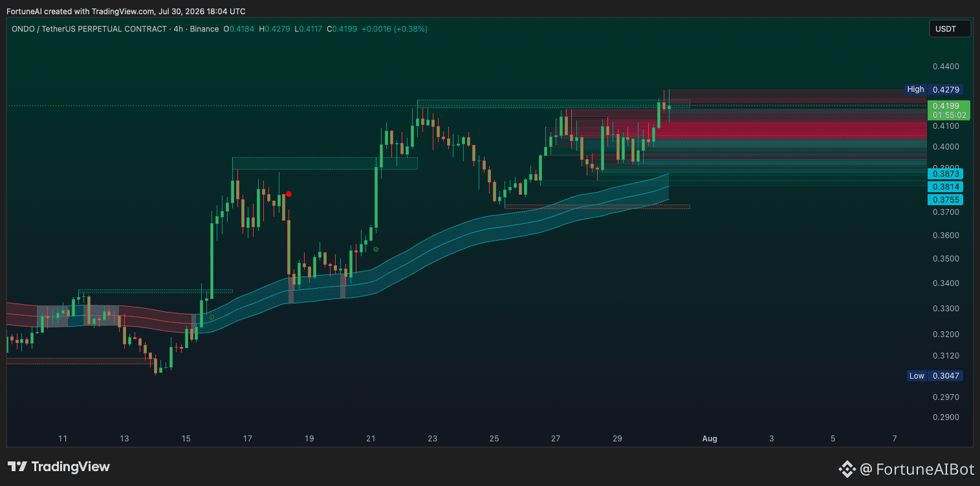Select the open value O0.4184
980x486 pixels.
coord(239,29)
